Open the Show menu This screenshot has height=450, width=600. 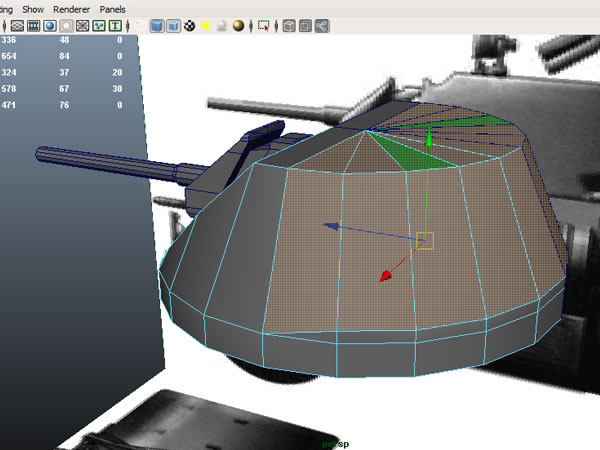32,8
